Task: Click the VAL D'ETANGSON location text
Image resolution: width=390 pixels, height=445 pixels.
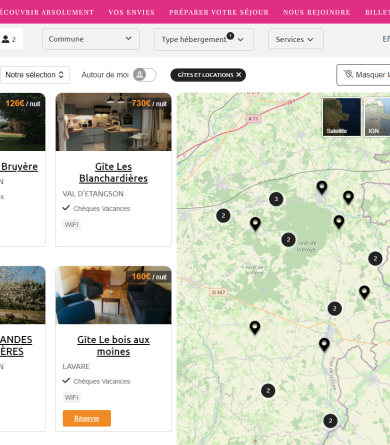Action: pos(93,194)
